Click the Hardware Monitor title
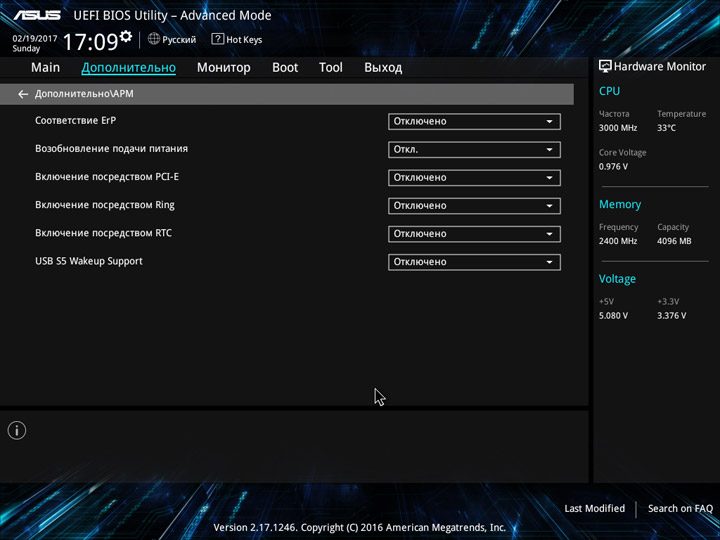 click(x=659, y=67)
